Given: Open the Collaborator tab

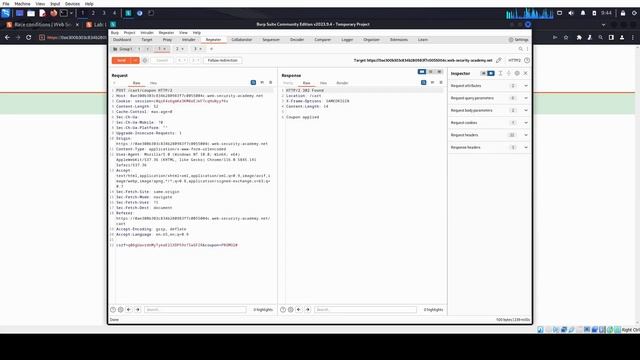Looking at the screenshot, I should [242, 40].
